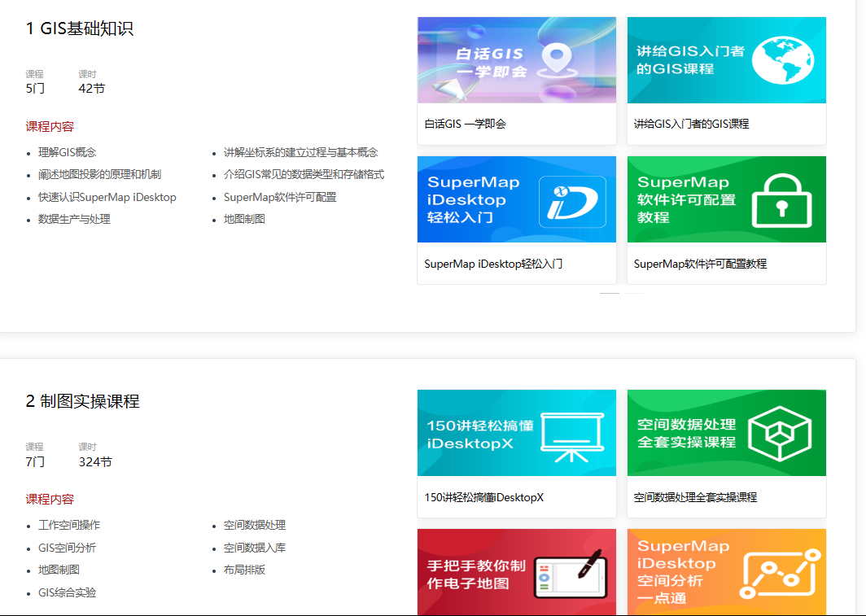The image size is (866, 616).
Task: Click the bullet 工作空间操作
Action: point(69,525)
